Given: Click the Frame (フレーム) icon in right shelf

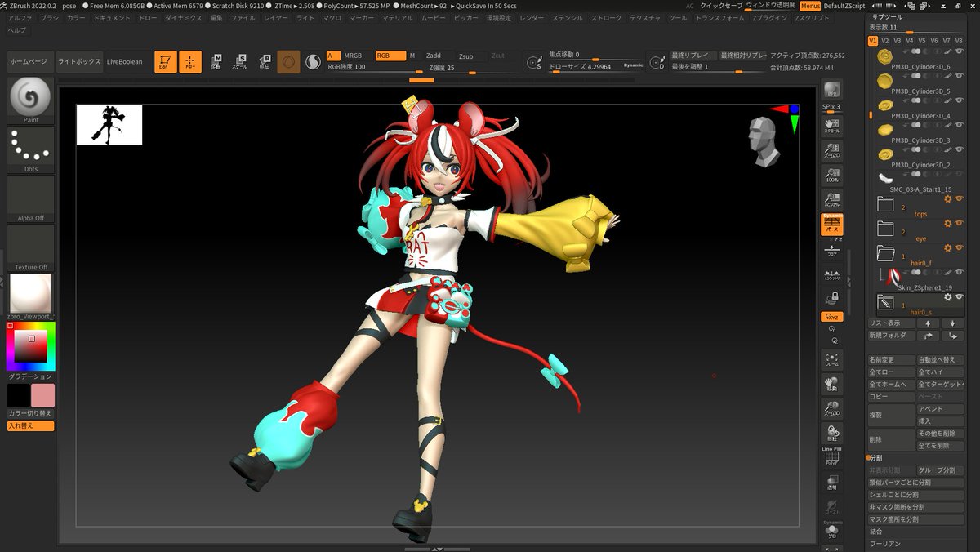Looking at the screenshot, I should coord(831,359).
